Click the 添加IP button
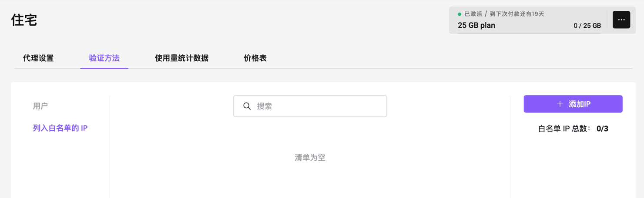The height and width of the screenshot is (198, 644). click(573, 104)
